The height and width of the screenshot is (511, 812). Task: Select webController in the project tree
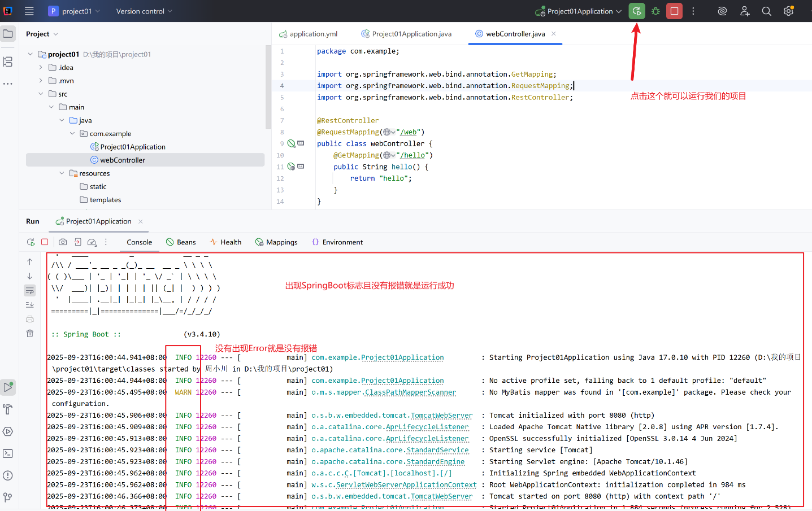(145, 160)
